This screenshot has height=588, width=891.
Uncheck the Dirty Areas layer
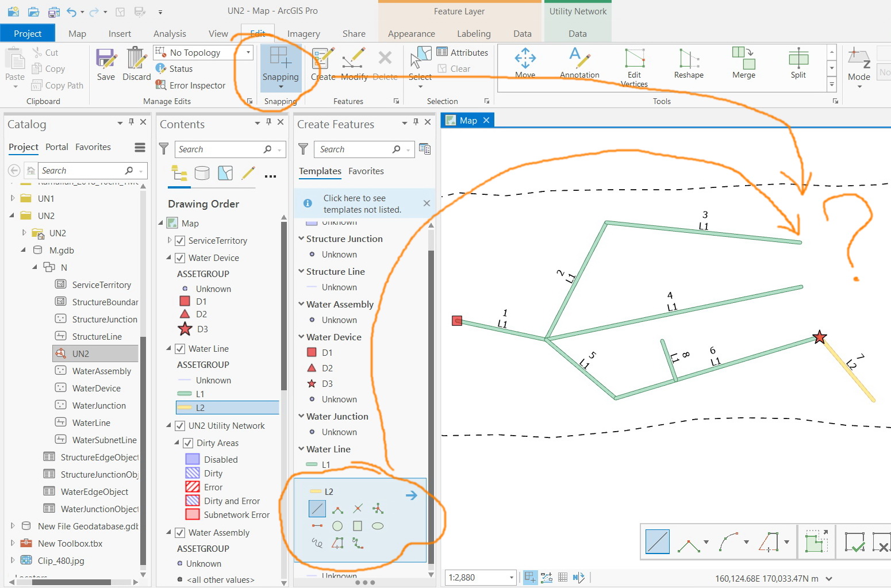(188, 443)
